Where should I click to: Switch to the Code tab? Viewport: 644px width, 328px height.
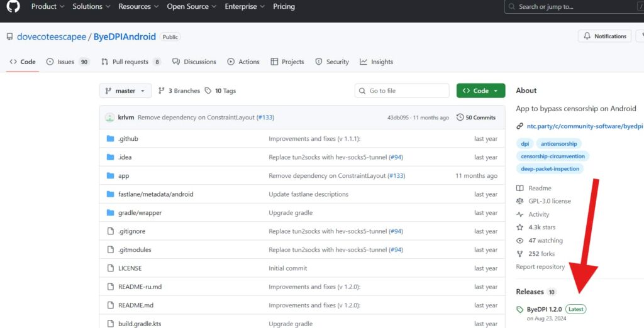23,62
